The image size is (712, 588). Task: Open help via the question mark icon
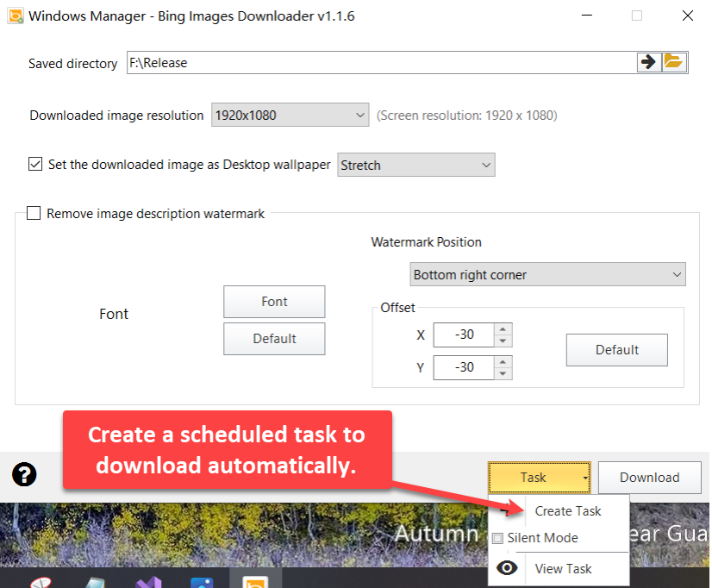click(x=24, y=474)
